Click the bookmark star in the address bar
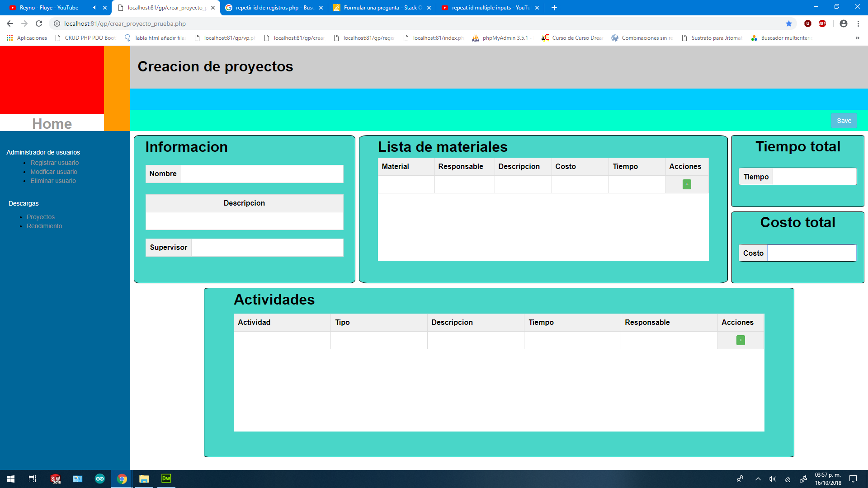 pos(789,23)
